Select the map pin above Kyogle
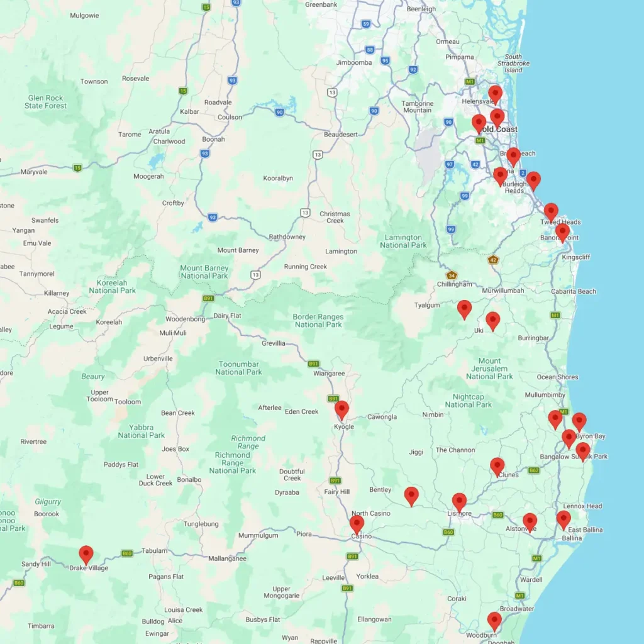 [x=341, y=410]
